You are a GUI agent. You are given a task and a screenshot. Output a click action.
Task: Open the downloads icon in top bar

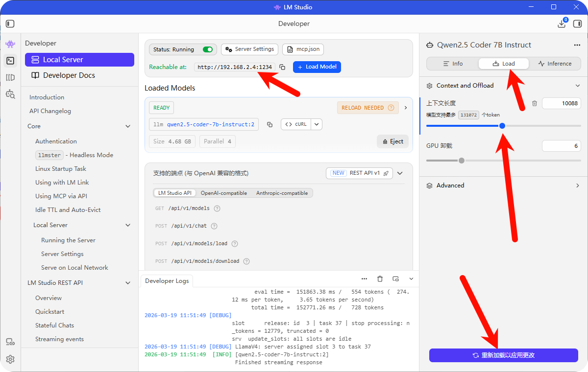click(562, 23)
